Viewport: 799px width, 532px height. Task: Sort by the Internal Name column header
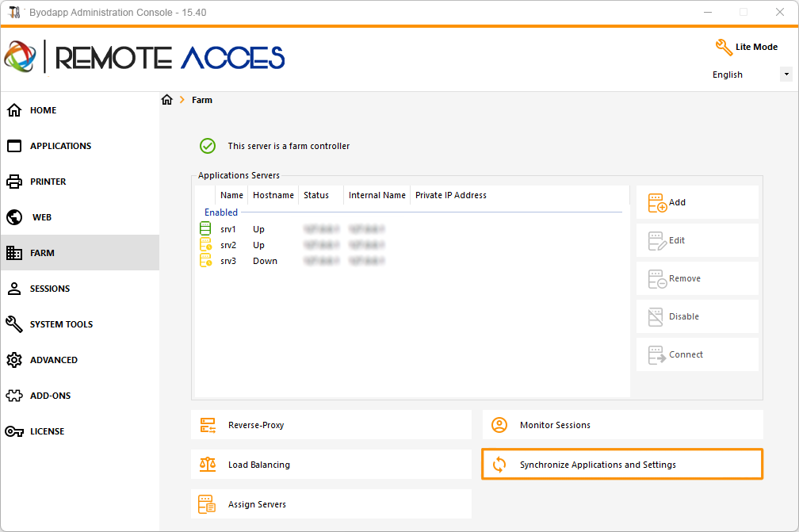coord(377,195)
